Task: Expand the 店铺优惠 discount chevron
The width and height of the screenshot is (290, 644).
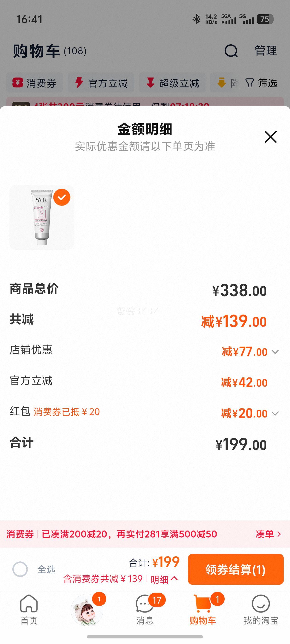Action: coord(275,352)
